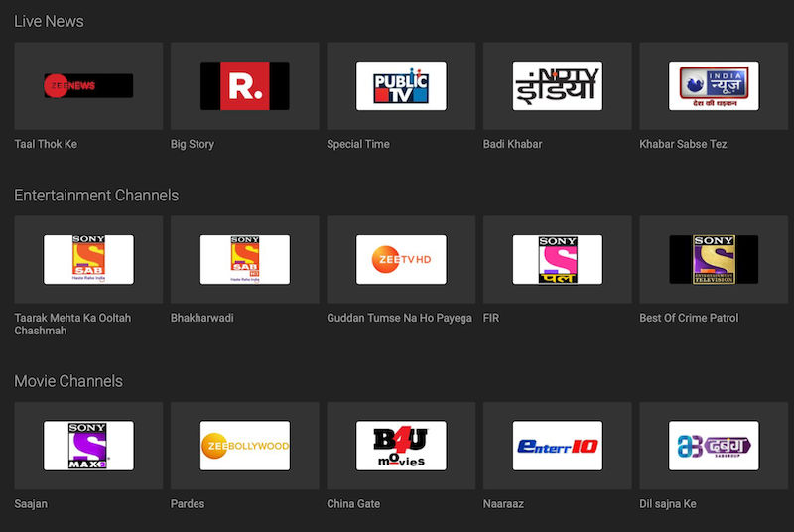This screenshot has height=532, width=794.
Task: Select the Enterr10 channel logo
Action: 558,446
